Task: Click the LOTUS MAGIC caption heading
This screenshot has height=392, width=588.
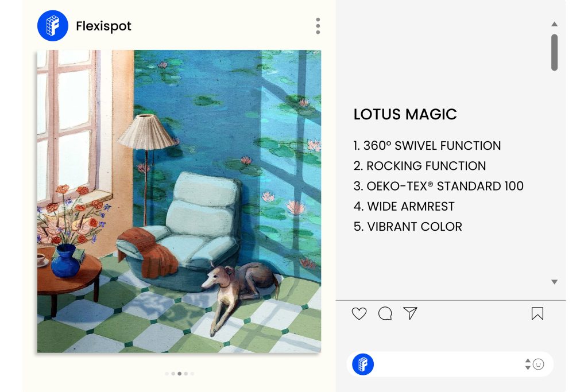Action: [405, 114]
